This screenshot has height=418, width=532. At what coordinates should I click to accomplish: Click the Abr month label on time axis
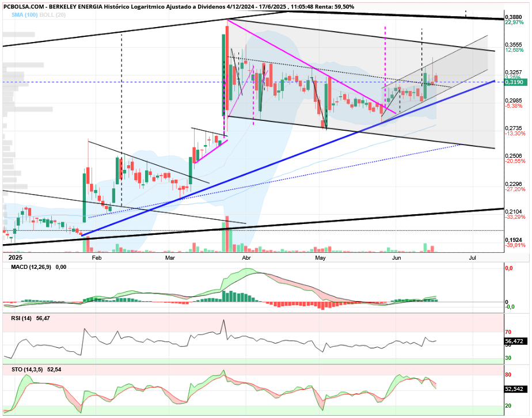point(246,258)
